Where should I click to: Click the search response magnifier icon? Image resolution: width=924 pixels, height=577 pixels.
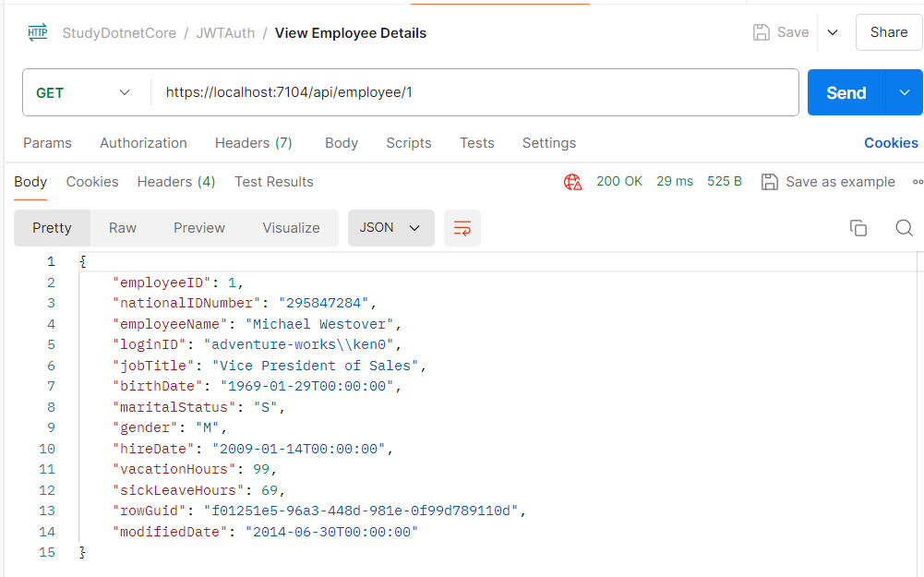904,227
